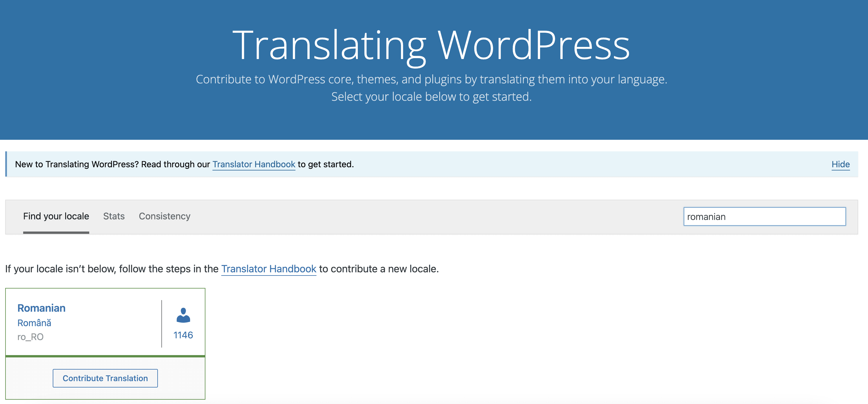
Task: Click the ro_RO locale code text
Action: (x=30, y=337)
